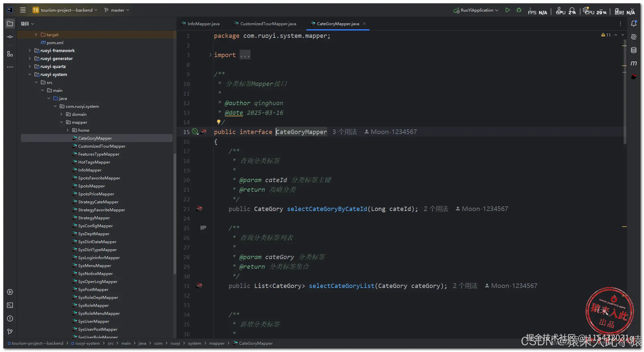Switch to the InfoMapper.java tab

click(x=203, y=24)
